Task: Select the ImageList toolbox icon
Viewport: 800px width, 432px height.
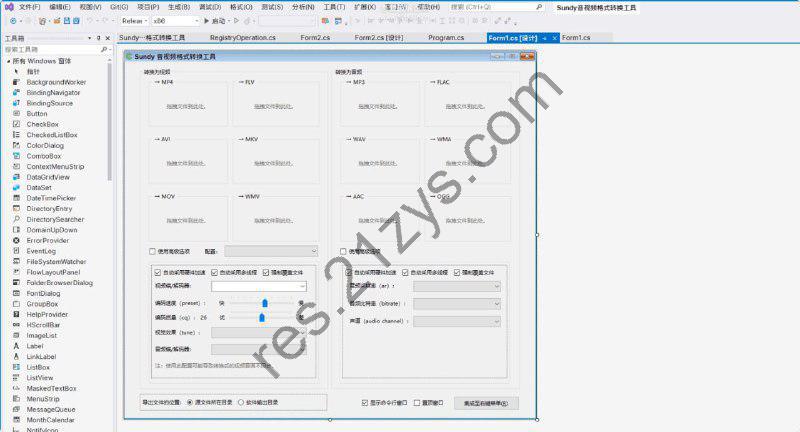Action: [16, 336]
